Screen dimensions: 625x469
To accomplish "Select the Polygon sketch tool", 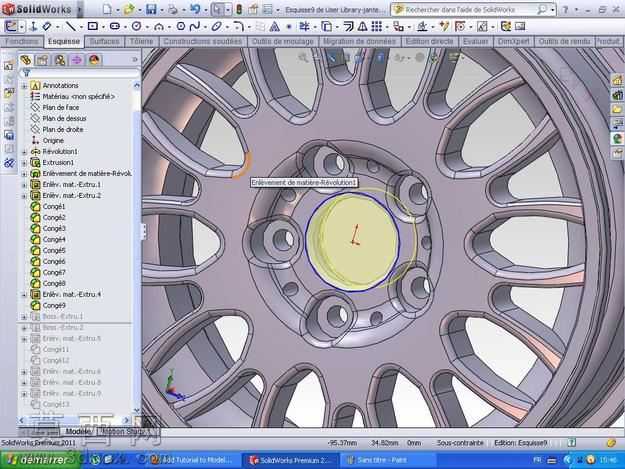I will pyautogui.click(x=181, y=26).
